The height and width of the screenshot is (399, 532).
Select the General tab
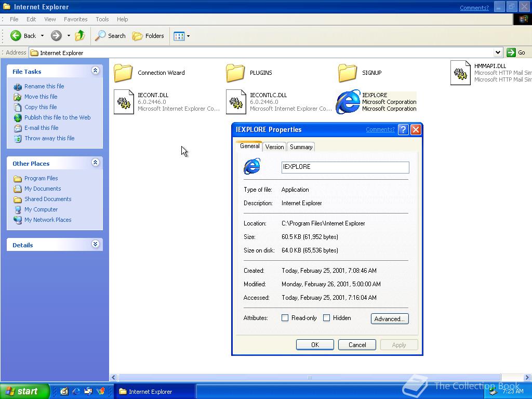pos(249,146)
